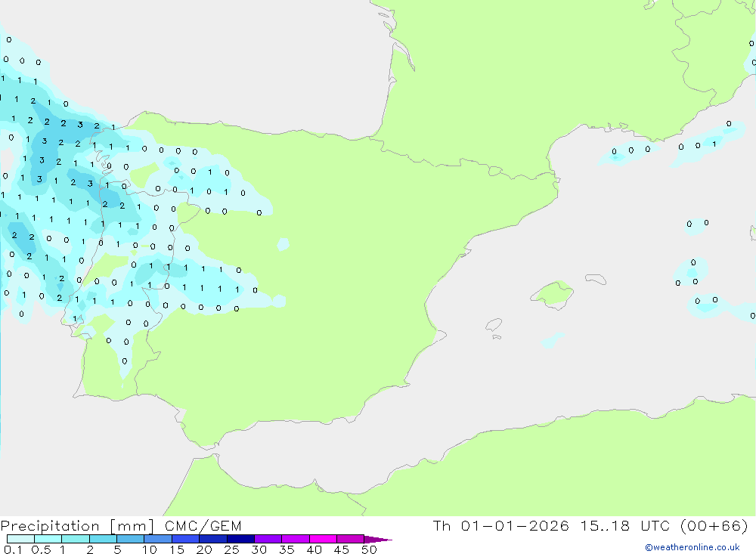Viewport: 756px width, 554px height.
Task: Open the weatheronline.co.uk copyright link
Action: tap(692, 547)
